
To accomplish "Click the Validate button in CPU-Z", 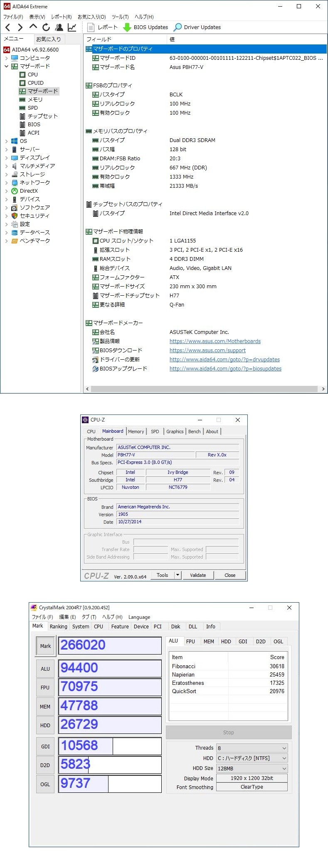I will pyautogui.click(x=198, y=575).
